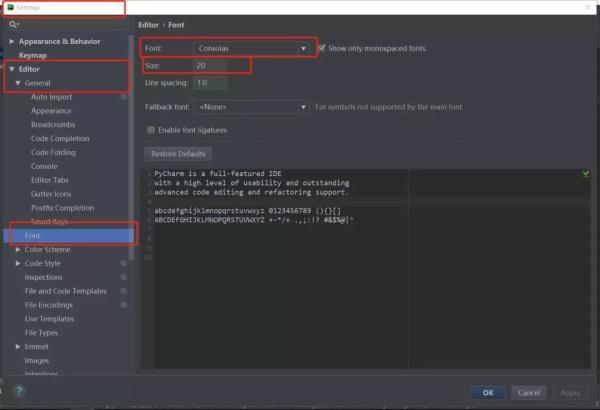Select Console in the settings tree
The image size is (600, 410).
click(44, 167)
